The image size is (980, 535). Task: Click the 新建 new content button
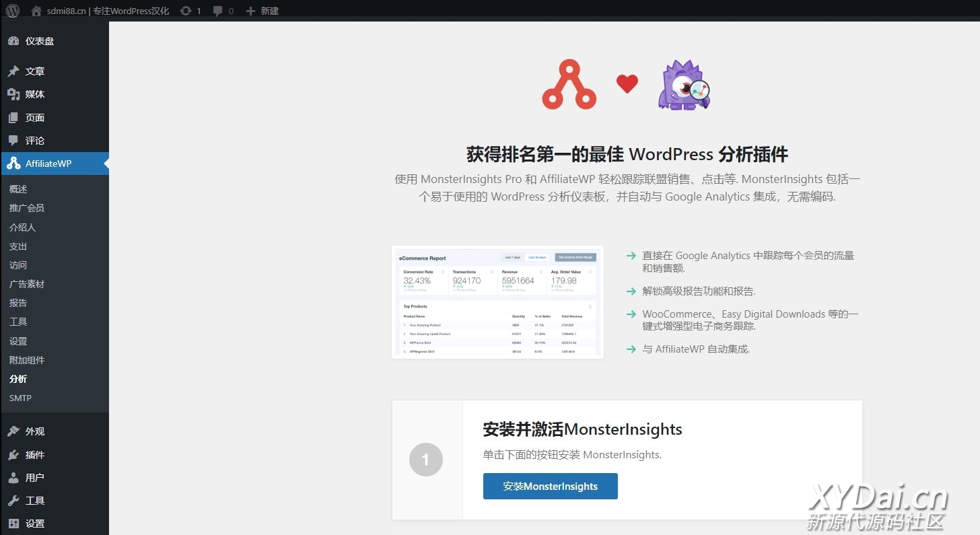click(262, 11)
